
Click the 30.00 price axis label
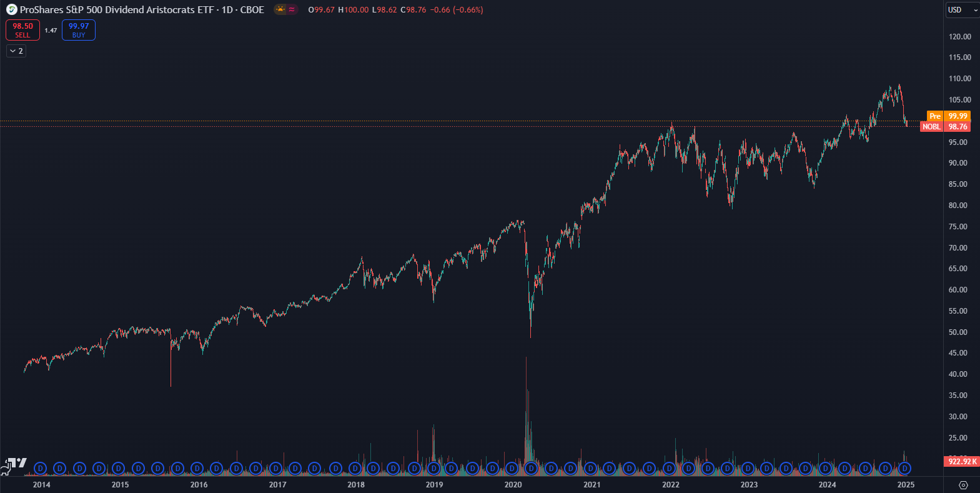[x=958, y=417]
